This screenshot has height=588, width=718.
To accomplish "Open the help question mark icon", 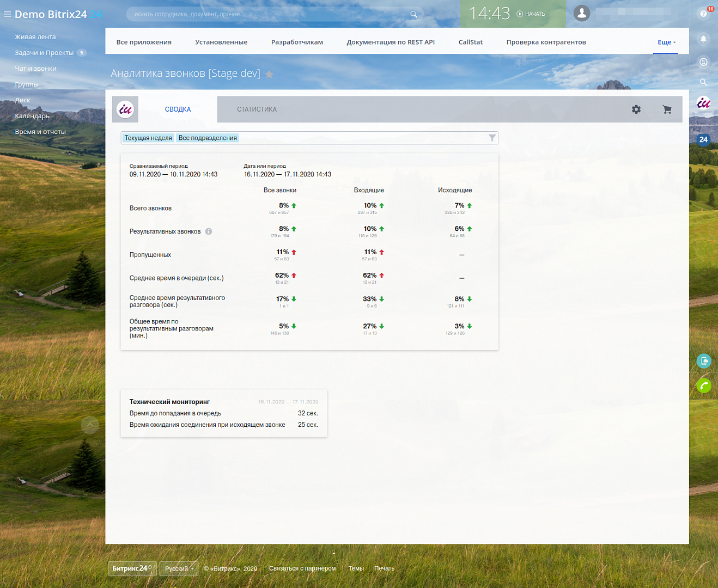I will tap(703, 14).
